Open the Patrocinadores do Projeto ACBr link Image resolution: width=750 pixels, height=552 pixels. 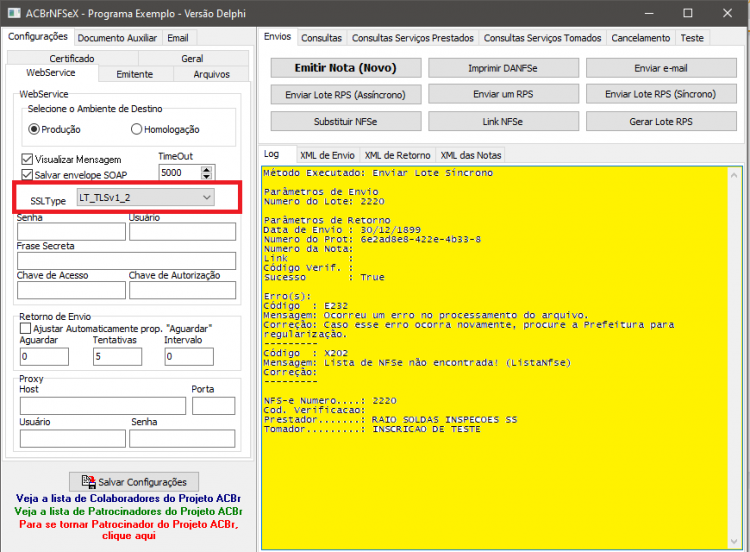pyautogui.click(x=128, y=511)
